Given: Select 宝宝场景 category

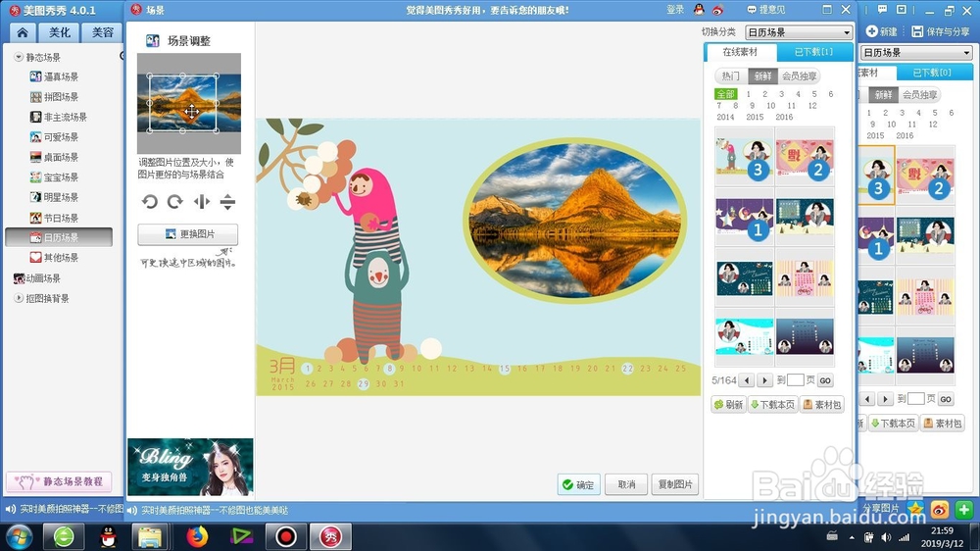Looking at the screenshot, I should (x=54, y=177).
